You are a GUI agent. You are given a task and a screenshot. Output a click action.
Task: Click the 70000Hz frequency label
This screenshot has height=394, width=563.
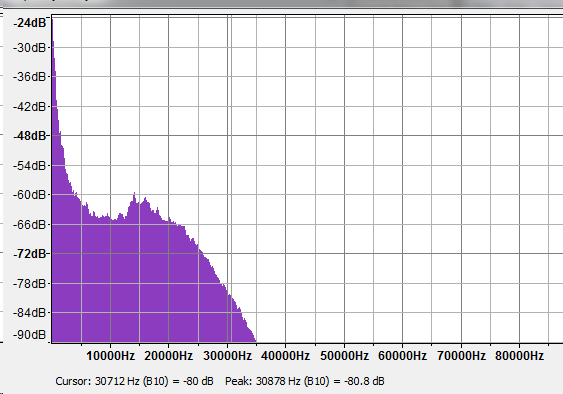[x=461, y=356]
